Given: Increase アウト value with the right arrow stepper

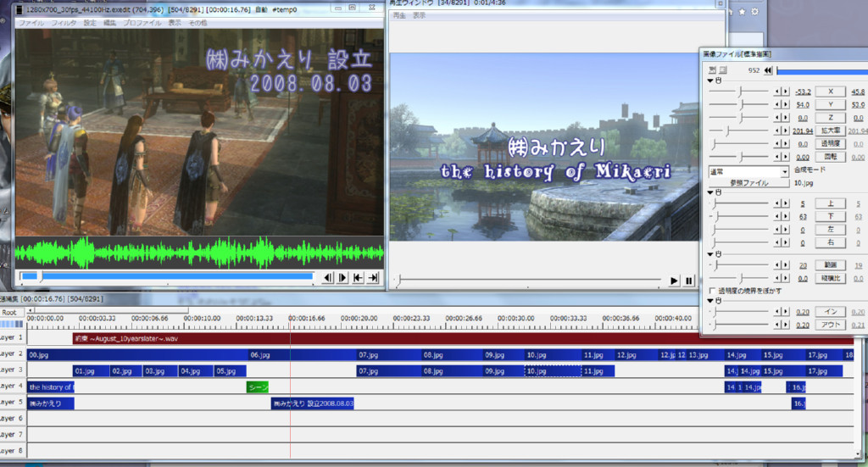Looking at the screenshot, I should (785, 325).
